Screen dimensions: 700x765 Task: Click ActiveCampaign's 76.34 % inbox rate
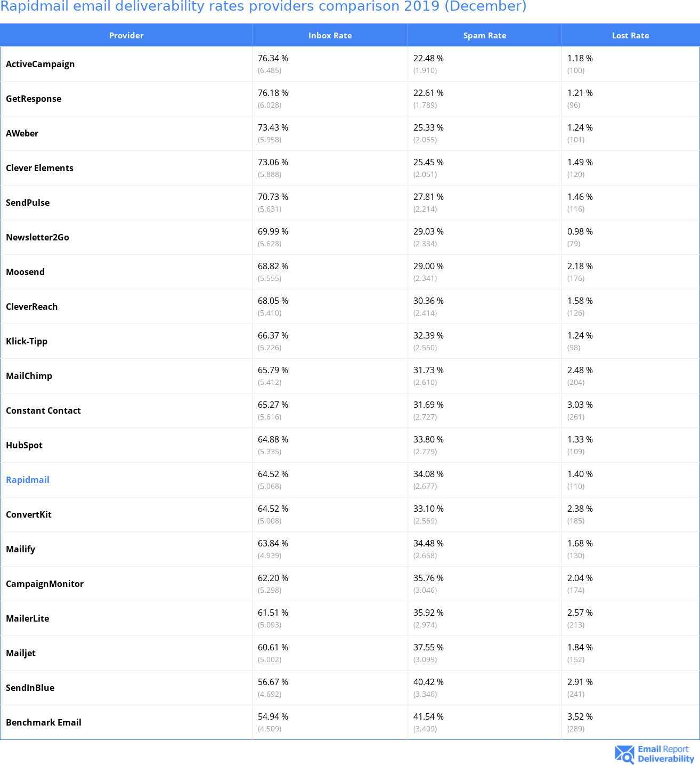[x=273, y=58]
